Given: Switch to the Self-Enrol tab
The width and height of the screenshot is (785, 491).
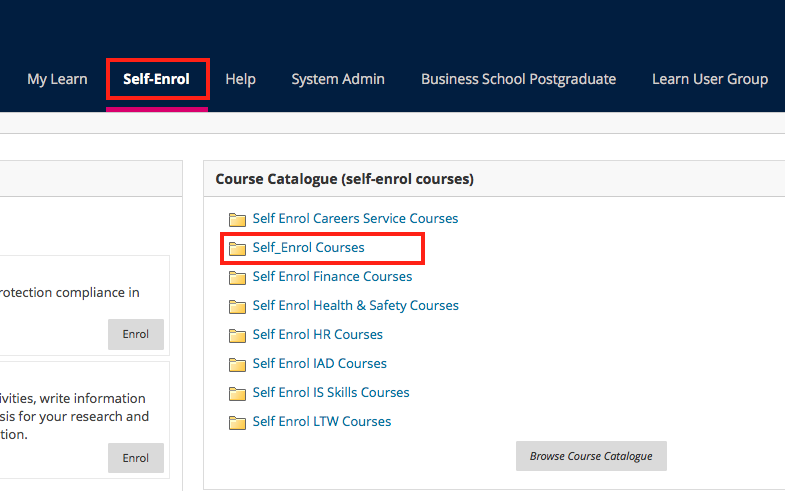Looking at the screenshot, I should click(156, 79).
